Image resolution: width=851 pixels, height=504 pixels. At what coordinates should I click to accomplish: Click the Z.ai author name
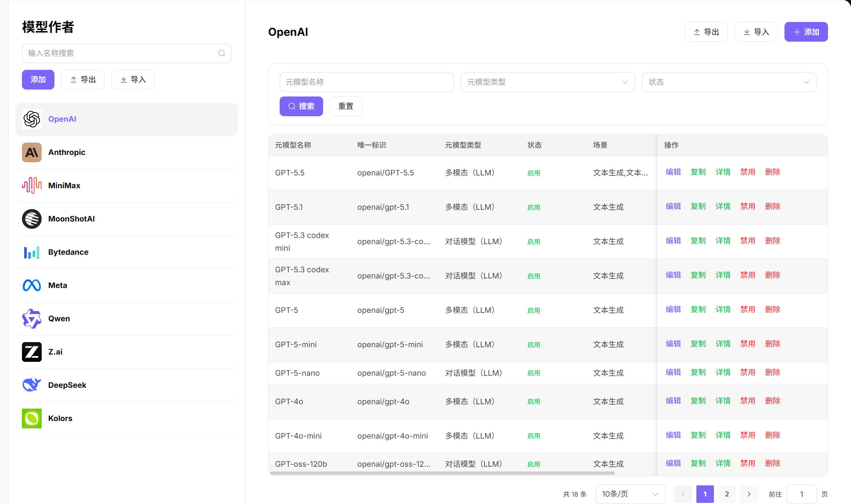55,352
